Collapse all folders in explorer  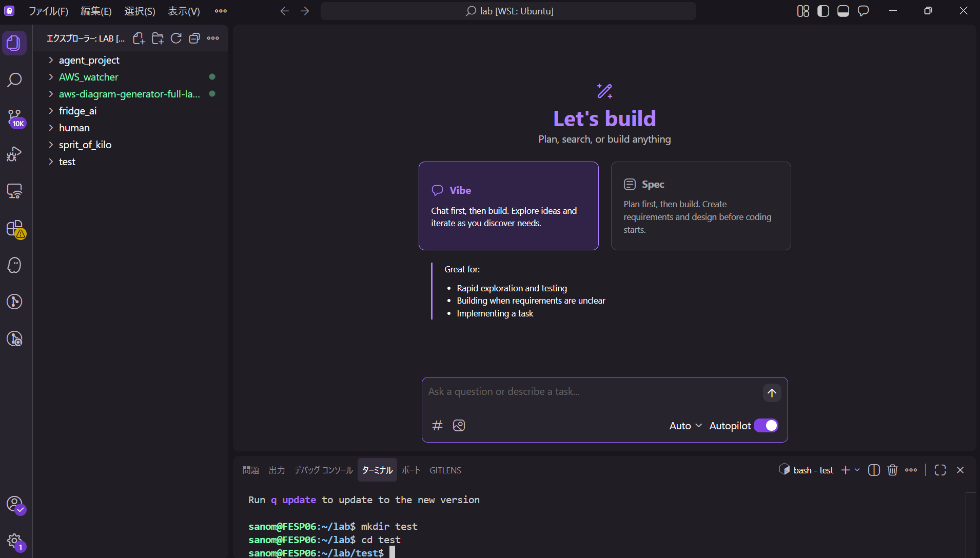(x=194, y=38)
